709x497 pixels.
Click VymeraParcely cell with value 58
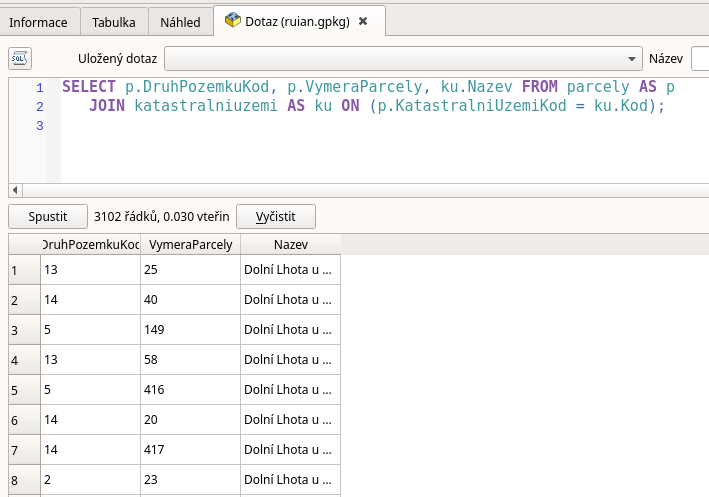tap(190, 360)
